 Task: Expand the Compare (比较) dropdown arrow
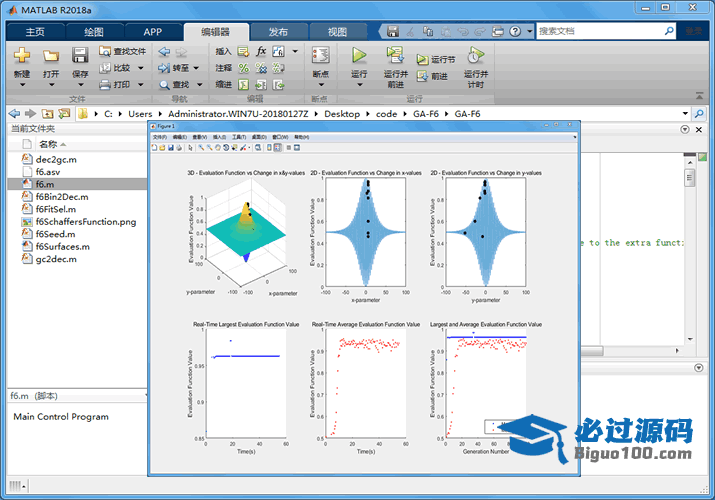click(x=140, y=68)
